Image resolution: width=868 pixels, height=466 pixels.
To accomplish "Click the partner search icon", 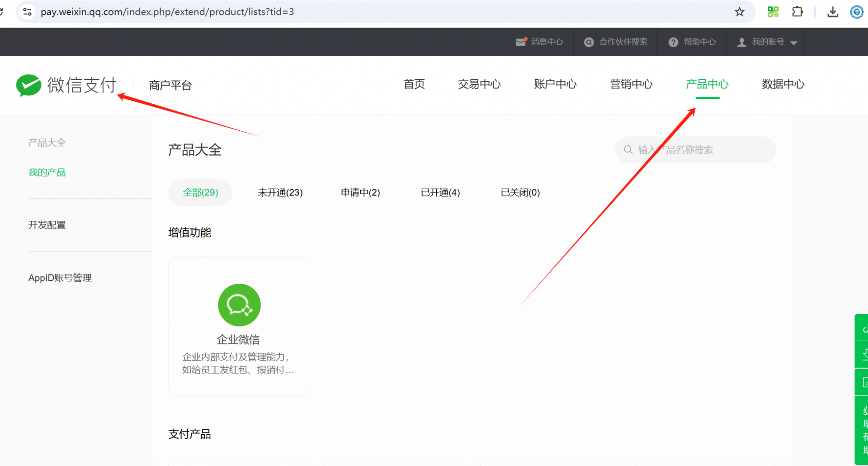I will pyautogui.click(x=589, y=42).
